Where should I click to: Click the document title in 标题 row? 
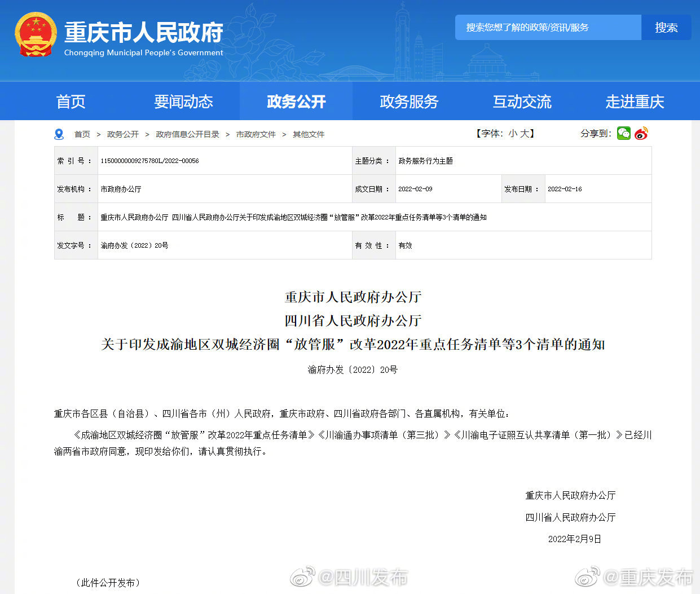[293, 217]
